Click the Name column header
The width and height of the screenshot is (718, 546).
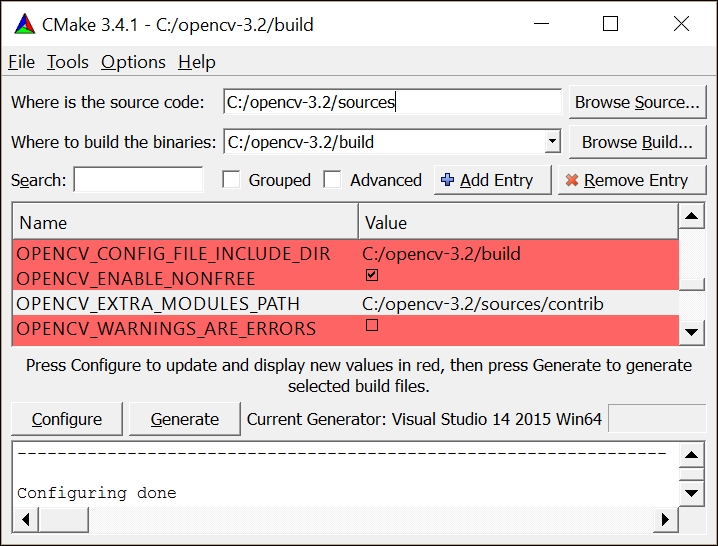(185, 223)
